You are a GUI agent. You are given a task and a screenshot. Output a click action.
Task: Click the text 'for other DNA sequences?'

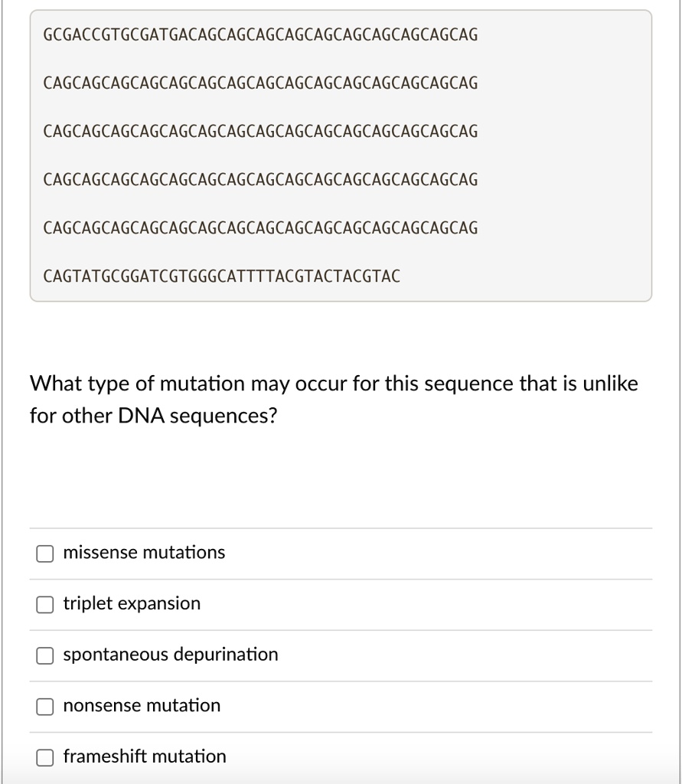[153, 416]
